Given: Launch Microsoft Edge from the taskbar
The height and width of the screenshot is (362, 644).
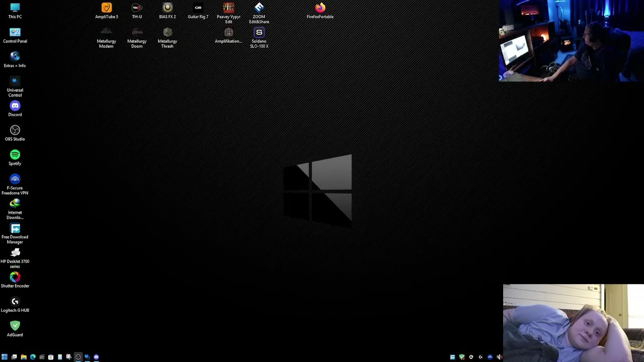Looking at the screenshot, I should (x=33, y=357).
